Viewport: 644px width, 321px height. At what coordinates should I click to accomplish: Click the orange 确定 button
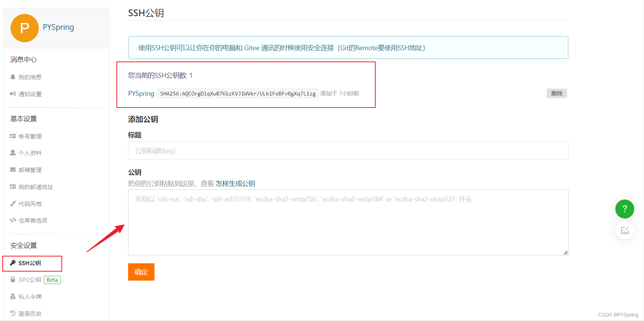(x=141, y=272)
